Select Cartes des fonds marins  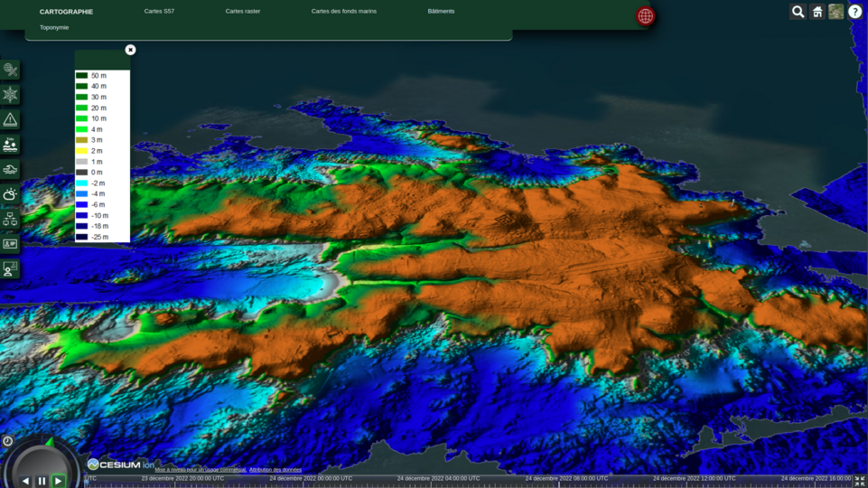pos(344,11)
